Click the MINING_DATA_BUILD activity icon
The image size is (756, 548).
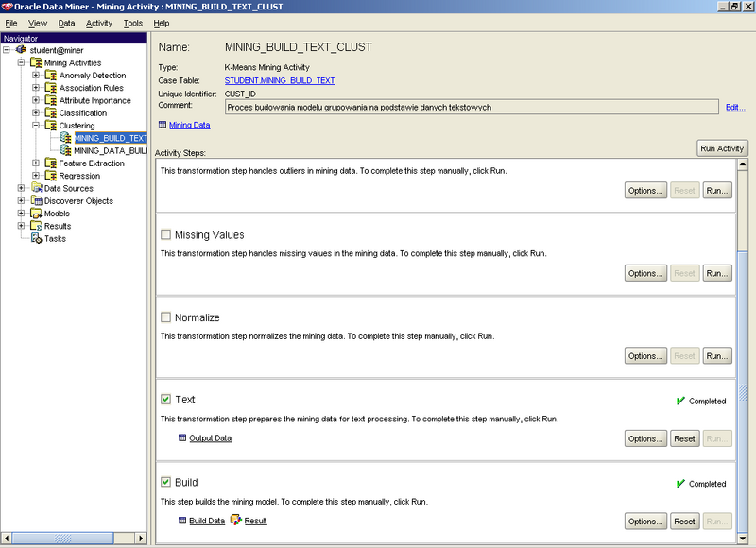(x=65, y=150)
